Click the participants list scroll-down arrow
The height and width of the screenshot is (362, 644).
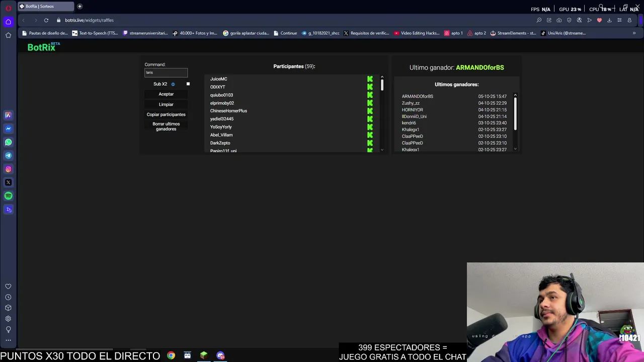382,150
